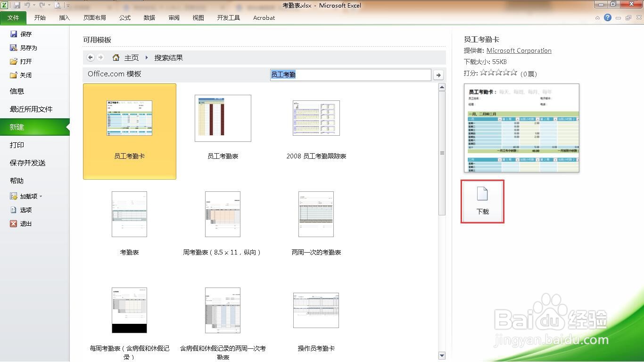Click the 下载 download button

(482, 202)
